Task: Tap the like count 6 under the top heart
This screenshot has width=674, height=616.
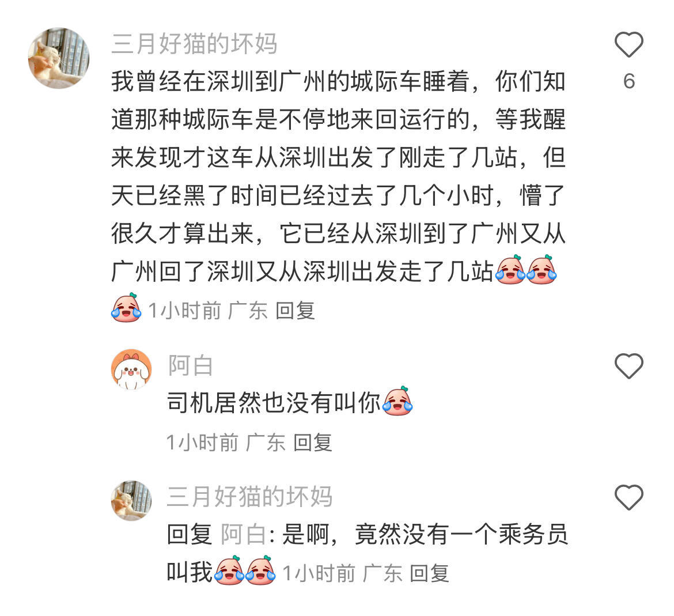Action: pos(629,82)
